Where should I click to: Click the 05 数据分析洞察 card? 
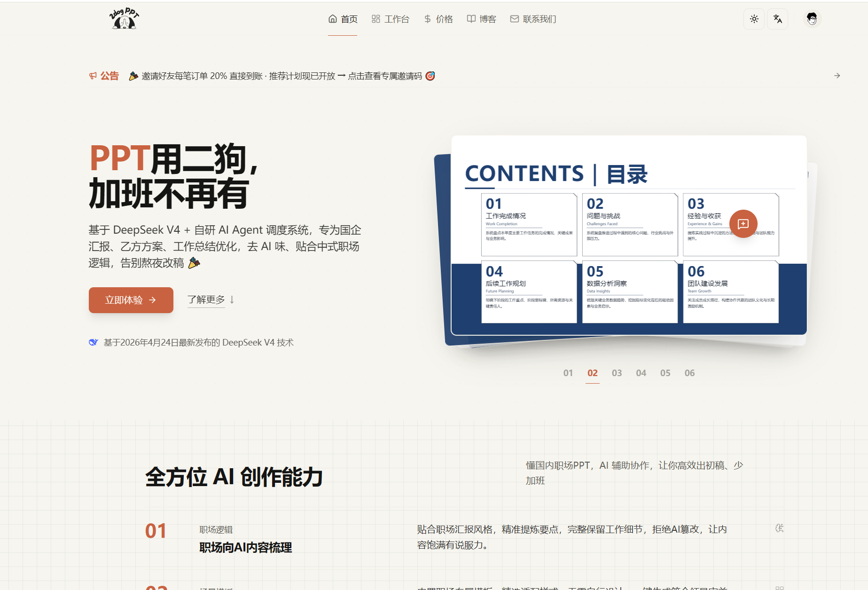[x=630, y=292]
